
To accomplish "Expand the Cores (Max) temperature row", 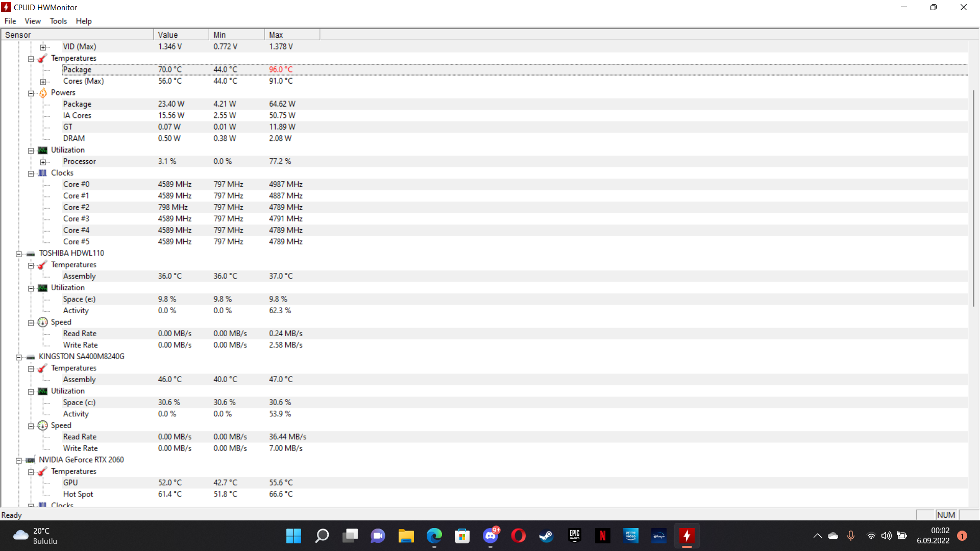I will tap(43, 82).
